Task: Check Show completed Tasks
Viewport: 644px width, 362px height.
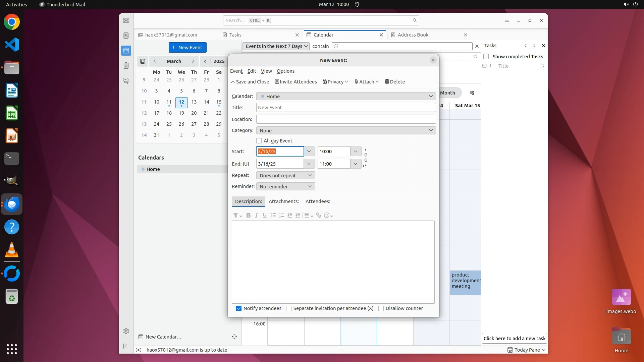Action: tap(486, 56)
